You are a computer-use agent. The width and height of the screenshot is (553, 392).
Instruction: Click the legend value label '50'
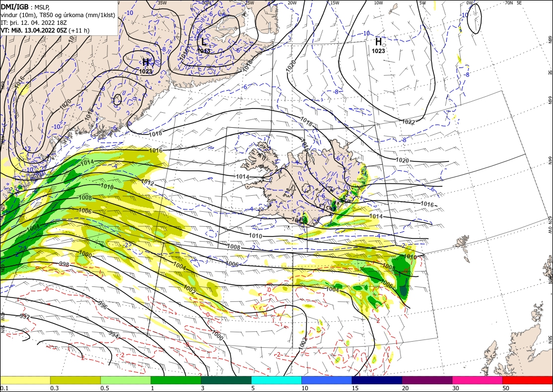click(x=506, y=388)
